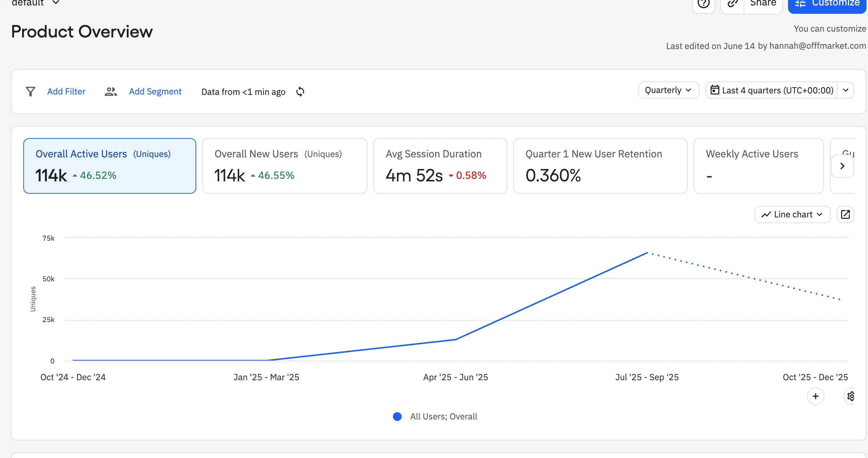Select the Avg Session Duration card

tap(440, 166)
